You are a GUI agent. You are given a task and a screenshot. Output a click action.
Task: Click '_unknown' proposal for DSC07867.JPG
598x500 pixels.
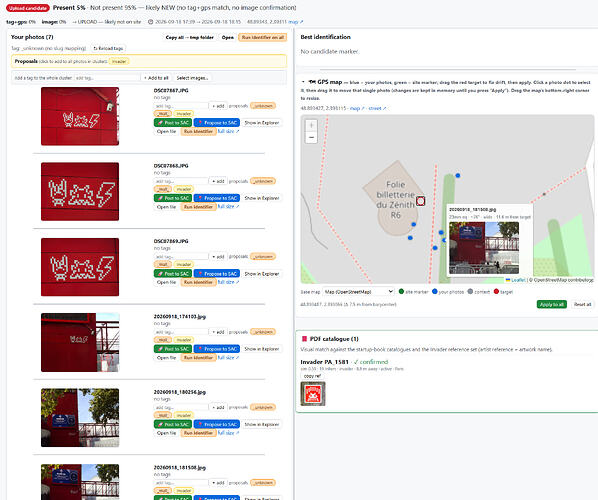pos(263,106)
